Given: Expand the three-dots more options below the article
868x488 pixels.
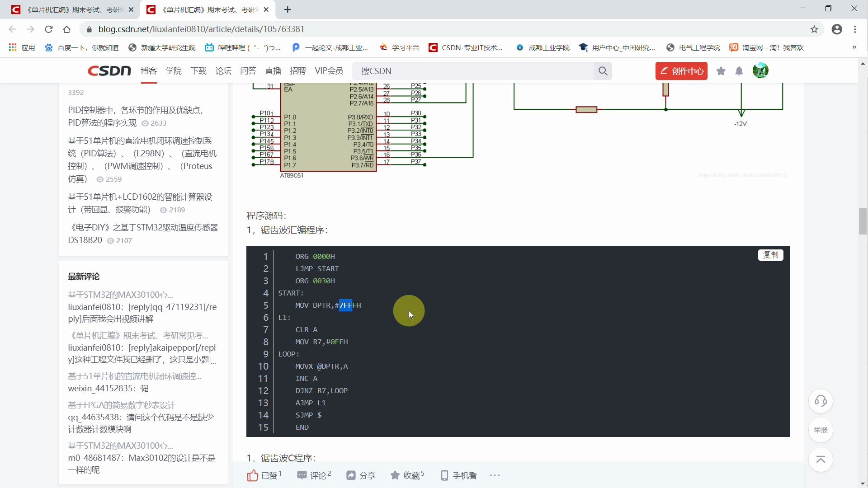Looking at the screenshot, I should tap(495, 475).
